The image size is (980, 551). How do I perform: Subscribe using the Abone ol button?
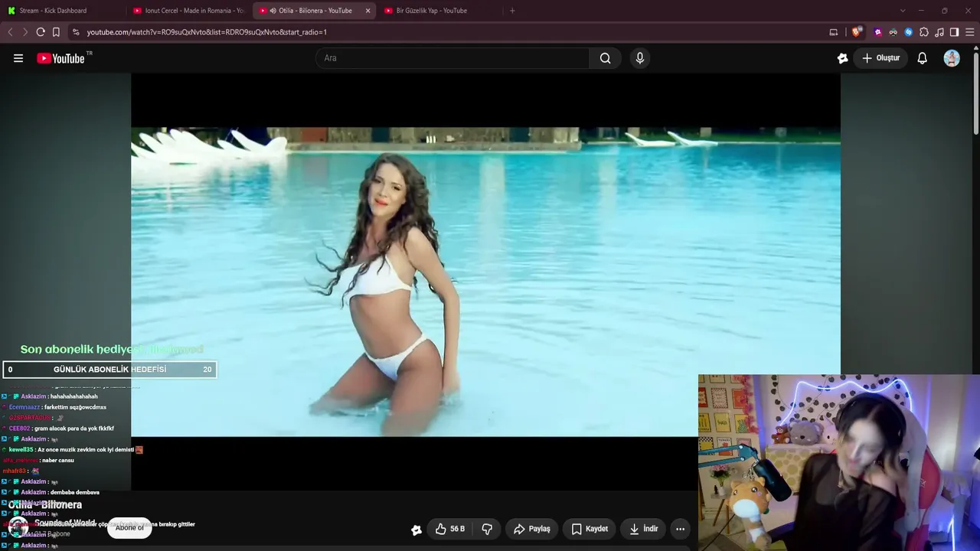129,527
